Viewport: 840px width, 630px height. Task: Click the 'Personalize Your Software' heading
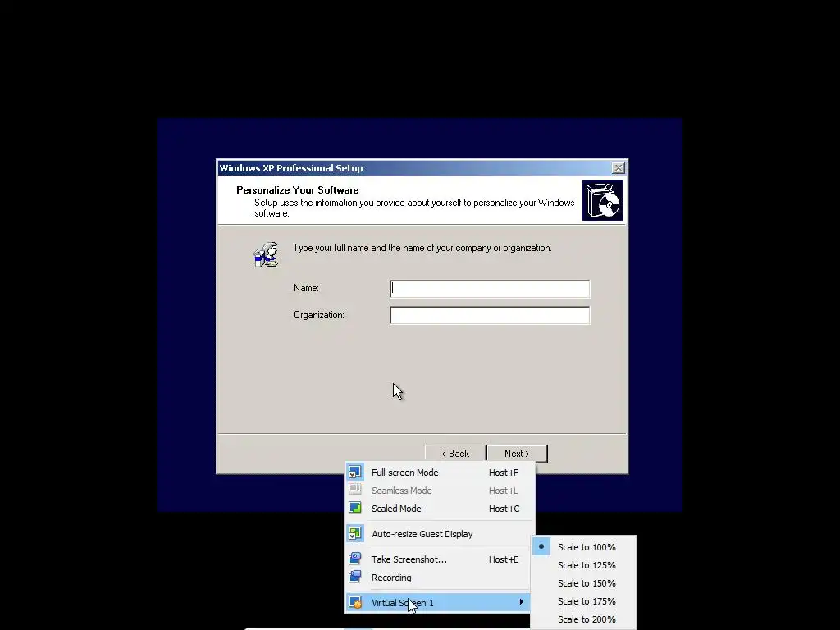click(x=297, y=190)
